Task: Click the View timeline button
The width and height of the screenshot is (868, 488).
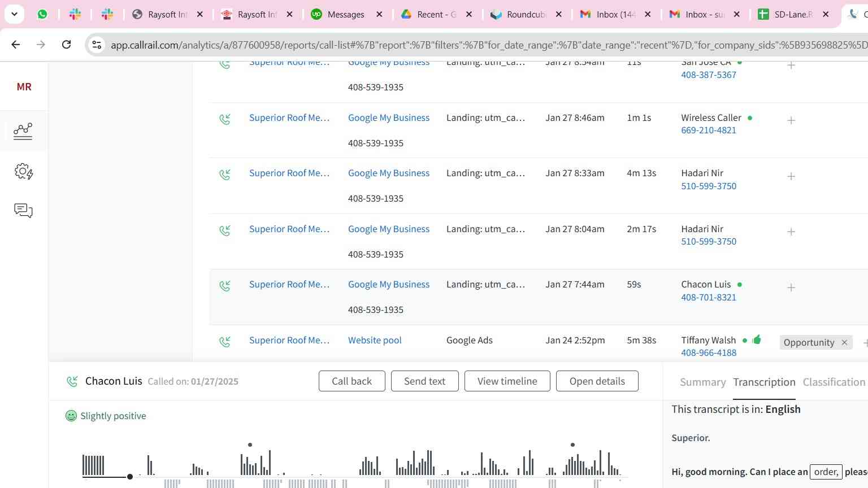Action: click(507, 381)
